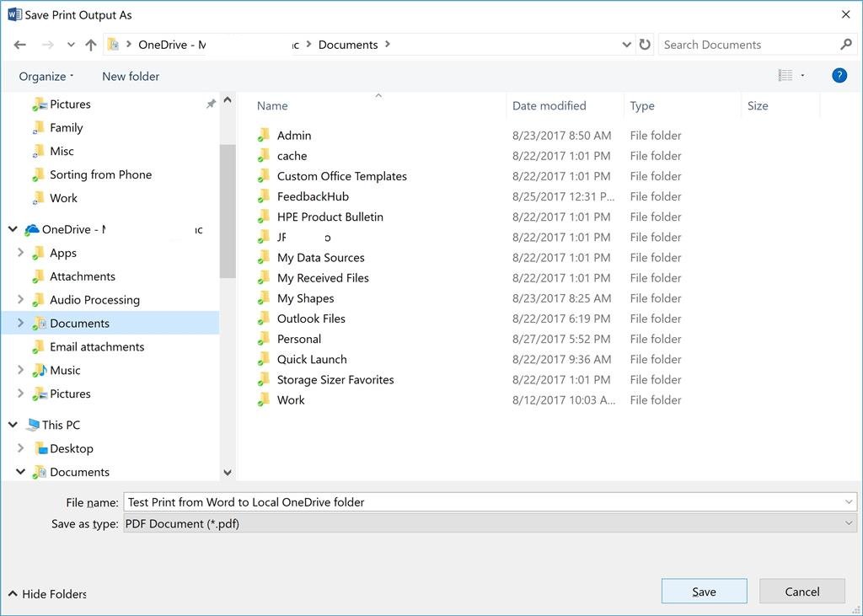Screen dimensions: 863x616
Task: Click the My Received Files folder icon
Action: click(264, 277)
